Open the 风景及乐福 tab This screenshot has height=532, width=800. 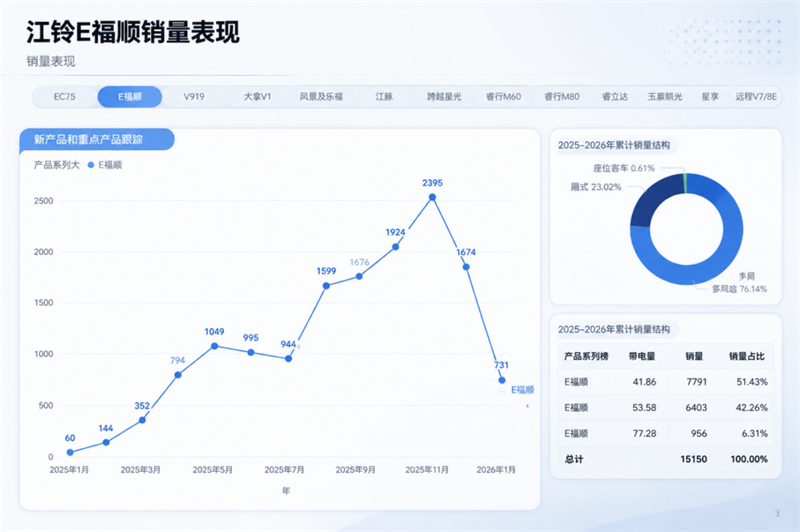(x=321, y=97)
